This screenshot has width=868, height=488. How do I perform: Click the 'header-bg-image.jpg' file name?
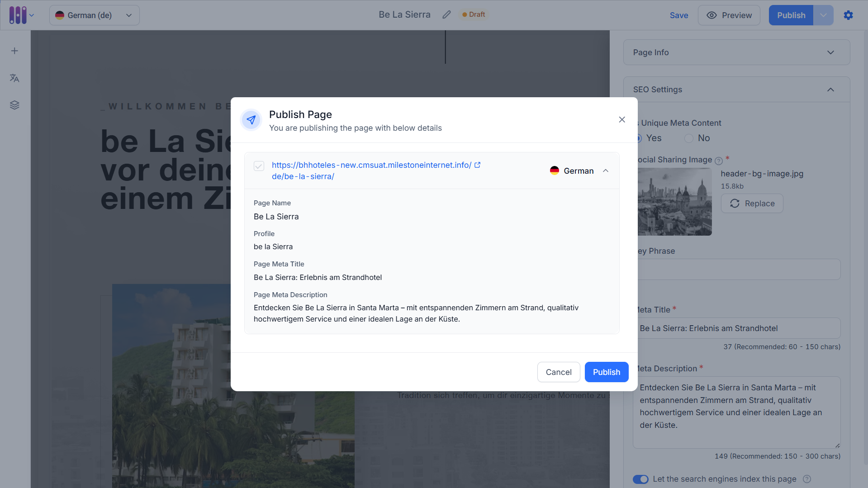click(x=762, y=174)
